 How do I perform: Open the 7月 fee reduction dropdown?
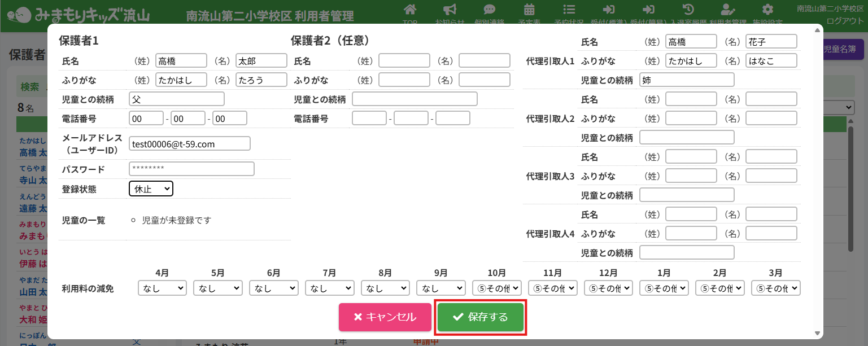329,288
